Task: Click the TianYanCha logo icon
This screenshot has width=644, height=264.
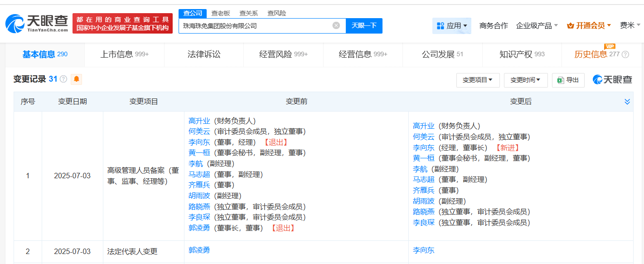Action: tap(15, 24)
